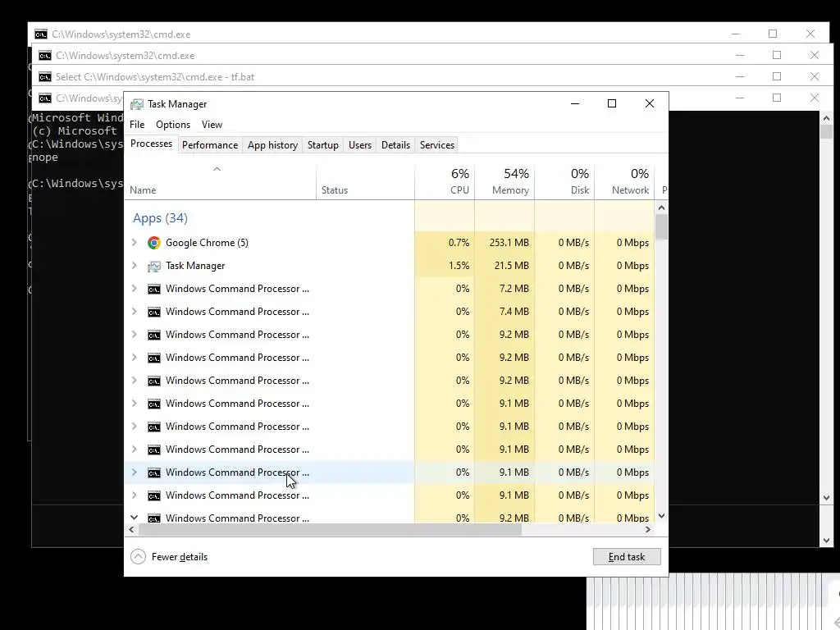Click the 'Select C:\Windows\system32\cmd.exe - tf.bat' title
Viewport: 840px width, 630px height.
coord(155,77)
